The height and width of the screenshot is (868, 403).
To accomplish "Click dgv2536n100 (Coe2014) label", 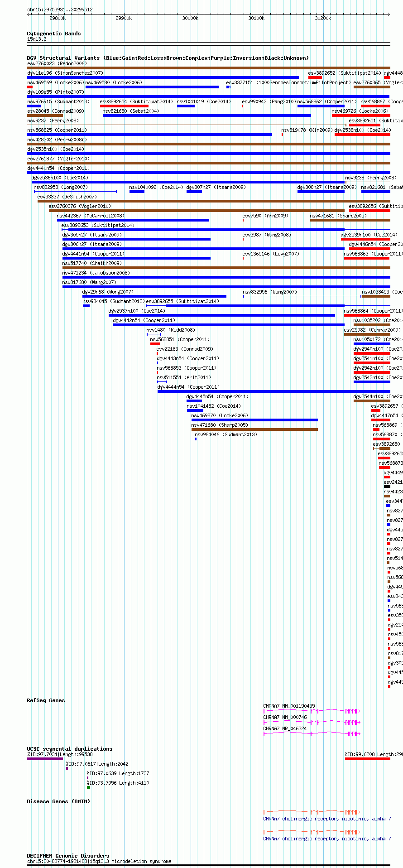I will click(x=60, y=178).
